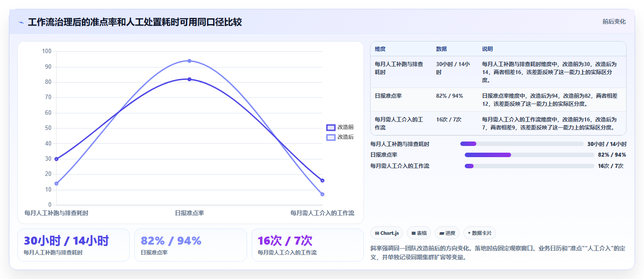Click the 改造前 point at value 30
Image resolution: width=644 pixels, height=279 pixels.
(x=56, y=159)
